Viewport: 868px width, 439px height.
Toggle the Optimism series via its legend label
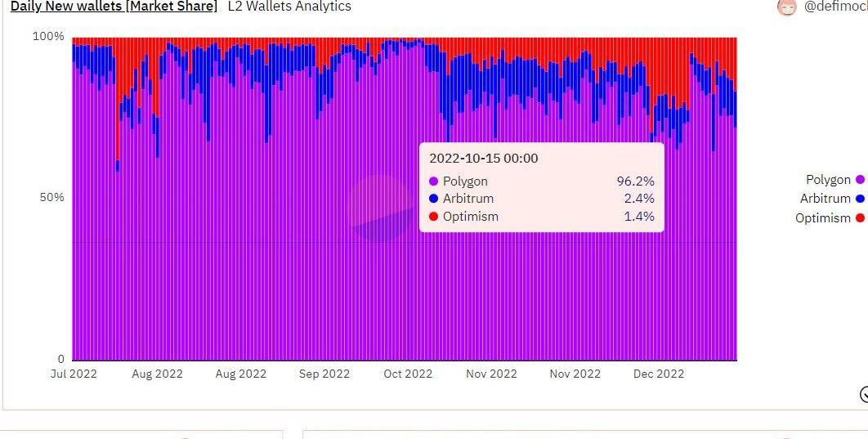(x=822, y=217)
